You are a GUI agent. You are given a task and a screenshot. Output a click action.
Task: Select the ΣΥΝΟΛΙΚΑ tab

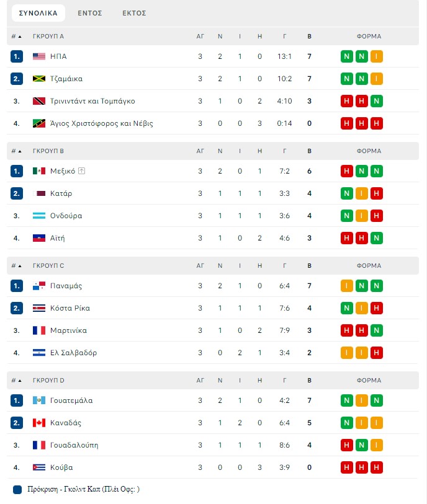point(38,13)
